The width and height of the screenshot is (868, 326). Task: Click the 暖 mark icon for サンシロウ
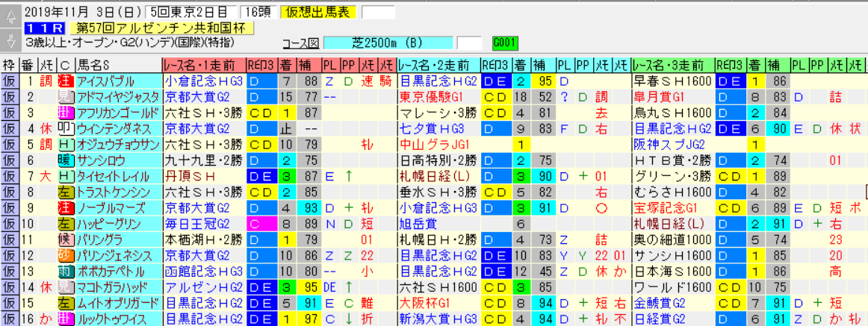(65, 161)
